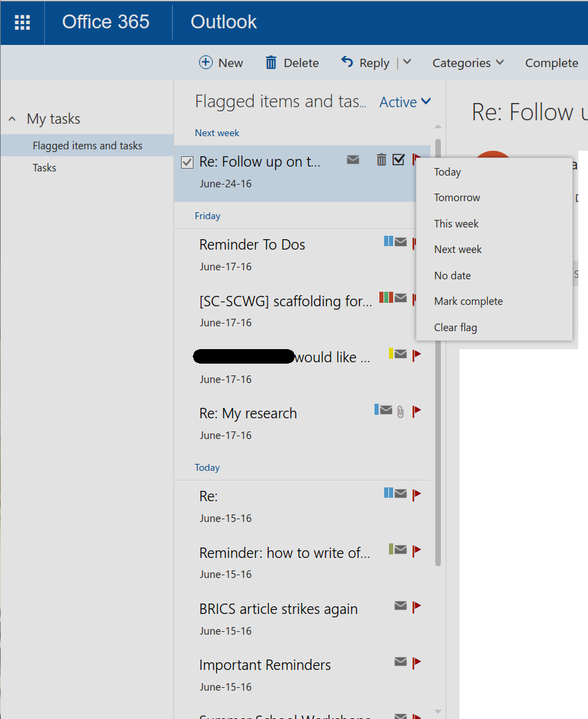Select Mark complete in the flag menu
This screenshot has width=588, height=719.
click(x=494, y=301)
